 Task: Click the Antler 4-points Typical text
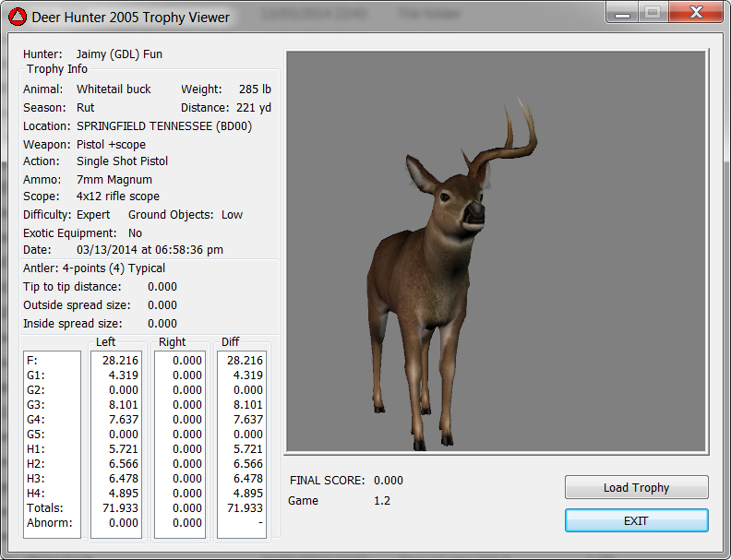(94, 268)
